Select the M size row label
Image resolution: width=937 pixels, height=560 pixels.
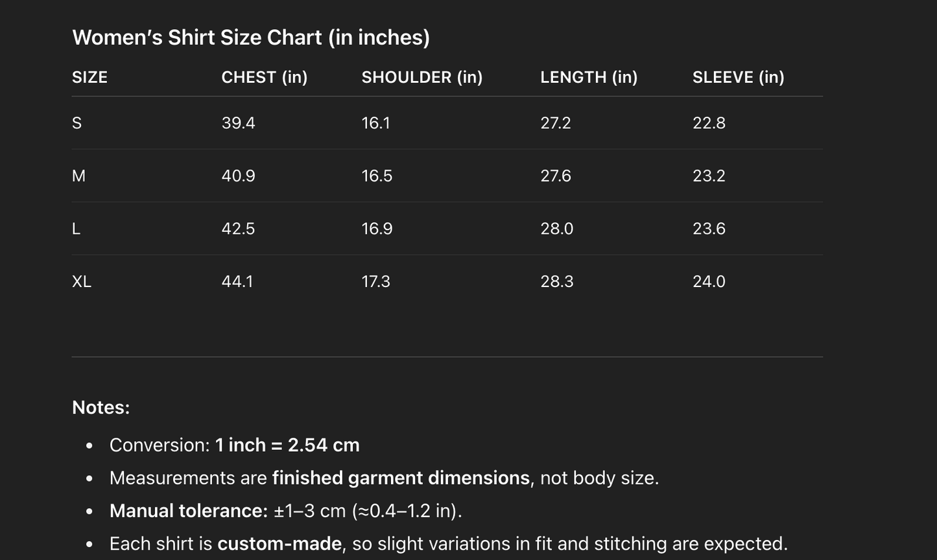tap(78, 176)
